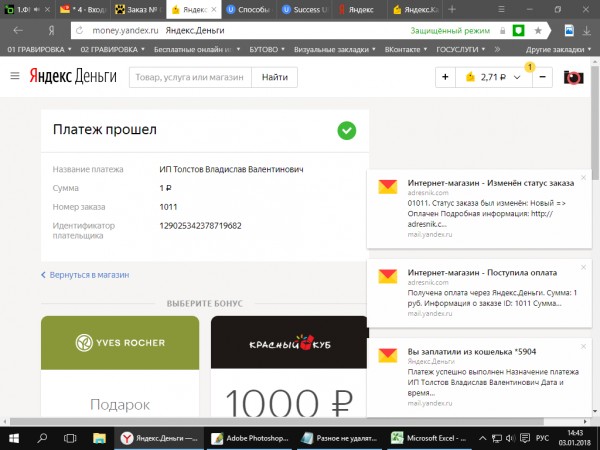
Task: Click the horizontal page scrollbar
Action: coord(276,421)
